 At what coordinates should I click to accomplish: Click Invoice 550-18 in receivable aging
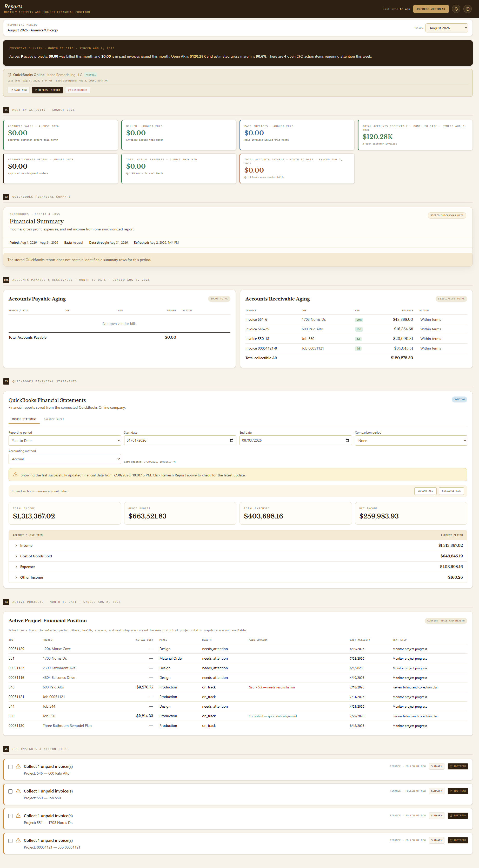pyautogui.click(x=257, y=339)
